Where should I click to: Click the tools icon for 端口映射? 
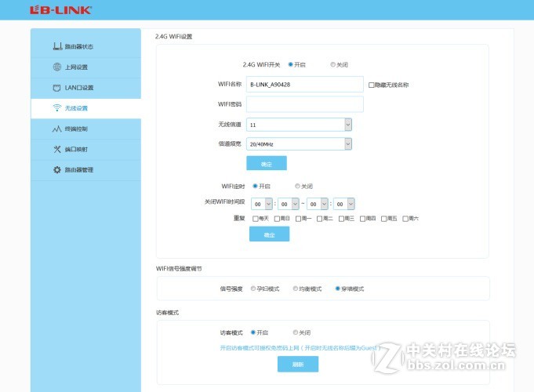click(x=56, y=149)
